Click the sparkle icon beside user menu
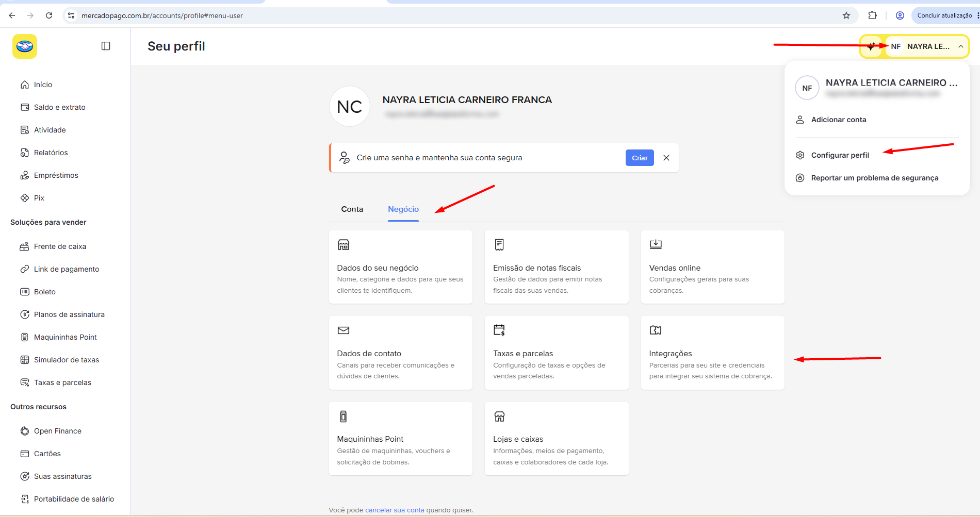 point(871,46)
